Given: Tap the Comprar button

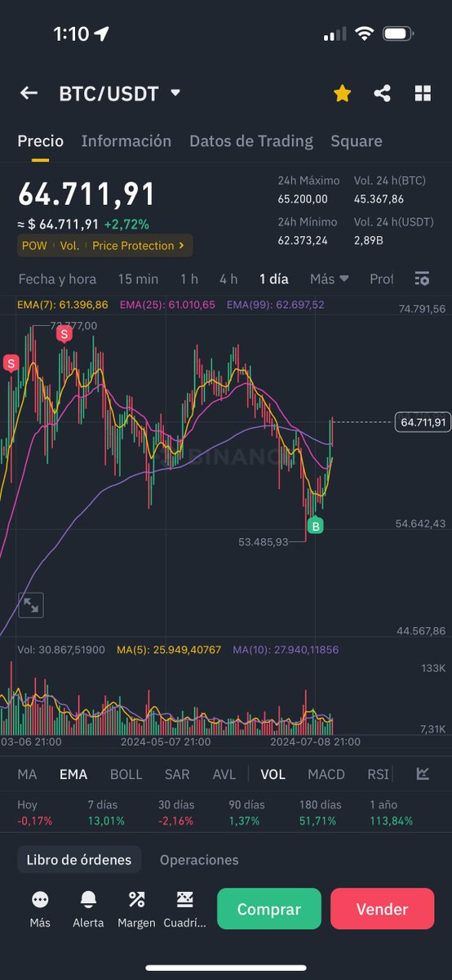Looking at the screenshot, I should tap(269, 909).
